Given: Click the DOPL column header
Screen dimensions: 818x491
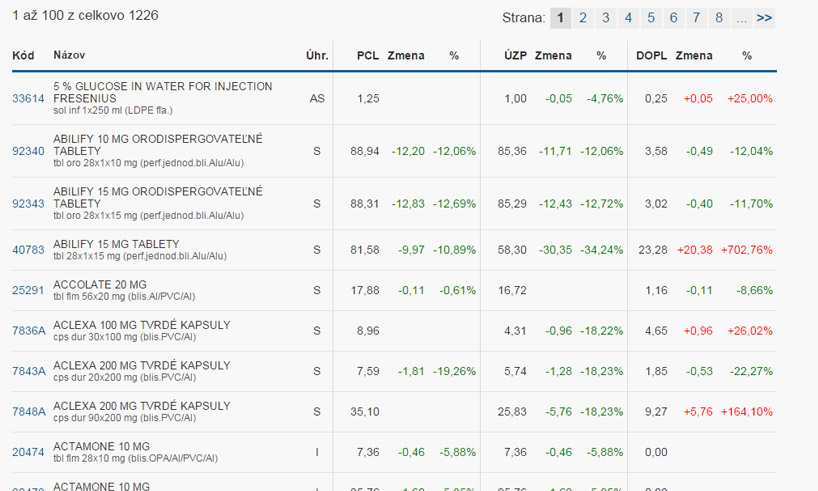Looking at the screenshot, I should tap(651, 55).
